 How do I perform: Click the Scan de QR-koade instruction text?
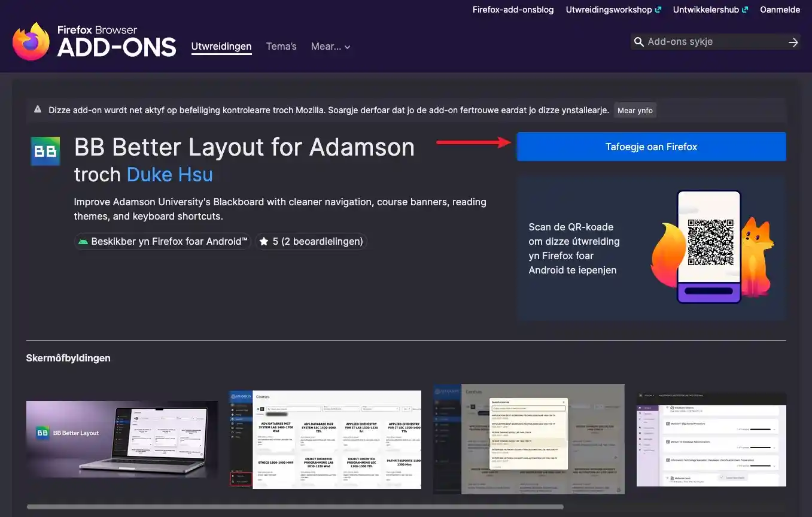[x=574, y=248]
